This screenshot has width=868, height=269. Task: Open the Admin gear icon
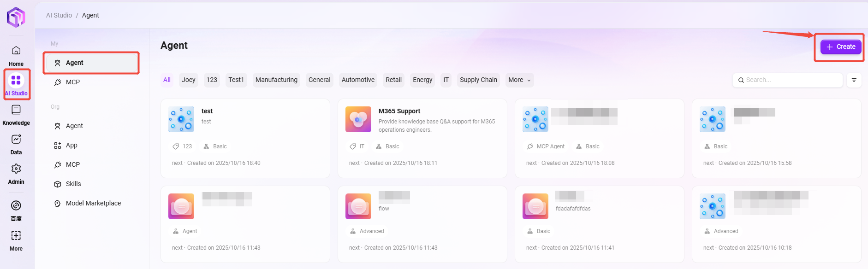(x=16, y=169)
